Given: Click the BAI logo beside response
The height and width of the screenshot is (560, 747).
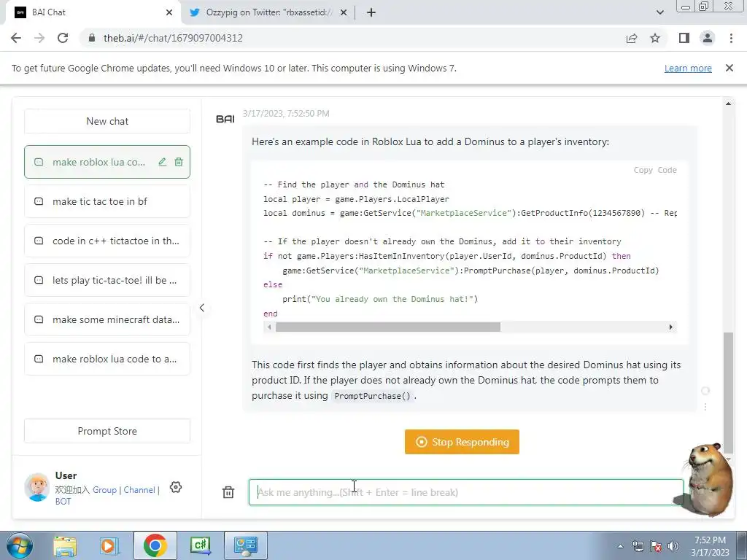Looking at the screenshot, I should click(x=225, y=119).
